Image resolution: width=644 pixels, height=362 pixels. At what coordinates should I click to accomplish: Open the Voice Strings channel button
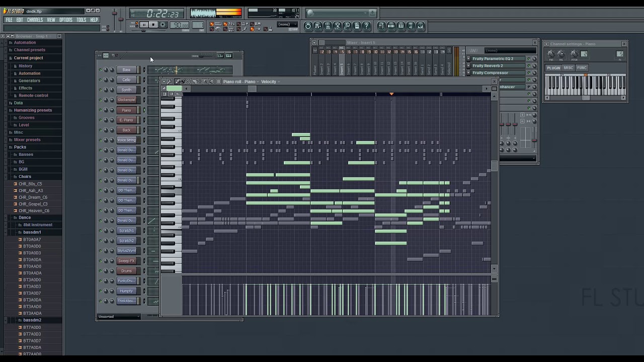point(126,140)
